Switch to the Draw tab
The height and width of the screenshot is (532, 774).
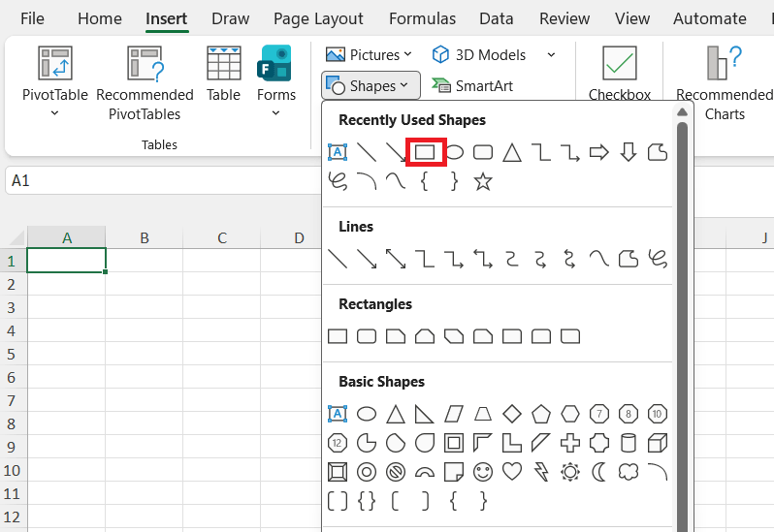[230, 18]
